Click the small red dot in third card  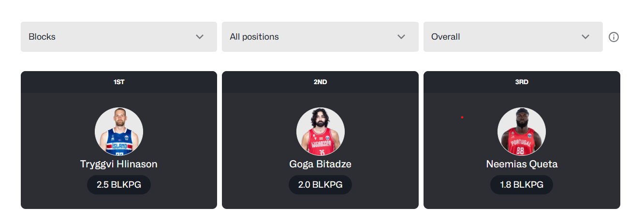coord(462,117)
